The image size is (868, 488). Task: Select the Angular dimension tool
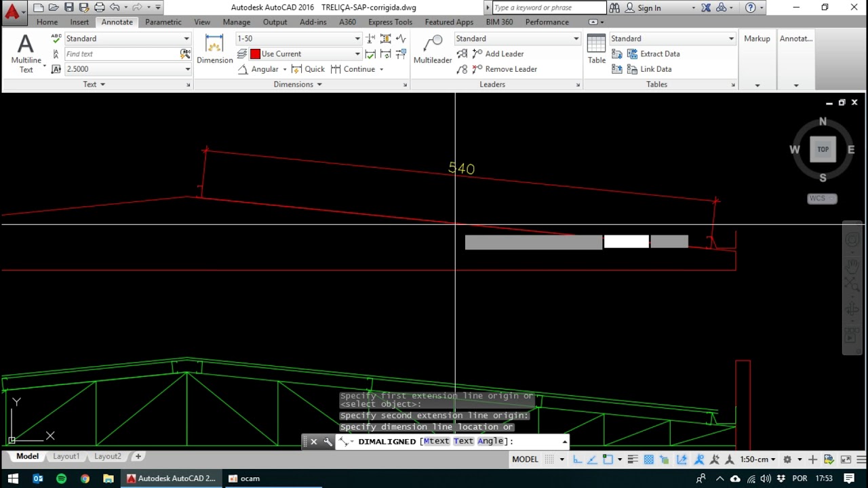[x=259, y=69]
